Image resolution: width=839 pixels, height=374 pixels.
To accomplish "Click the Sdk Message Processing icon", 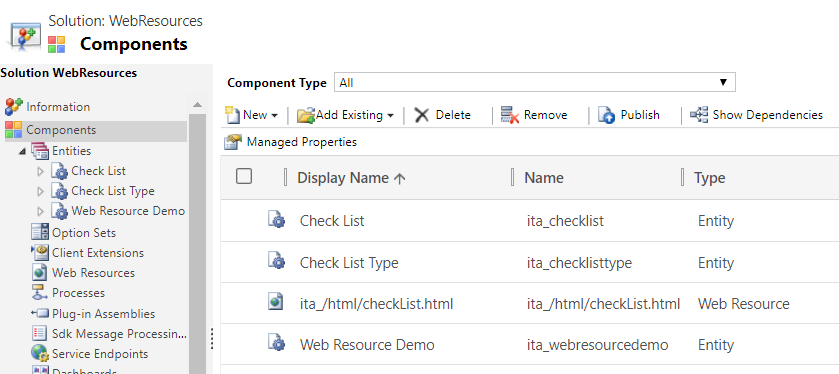I will (x=40, y=333).
